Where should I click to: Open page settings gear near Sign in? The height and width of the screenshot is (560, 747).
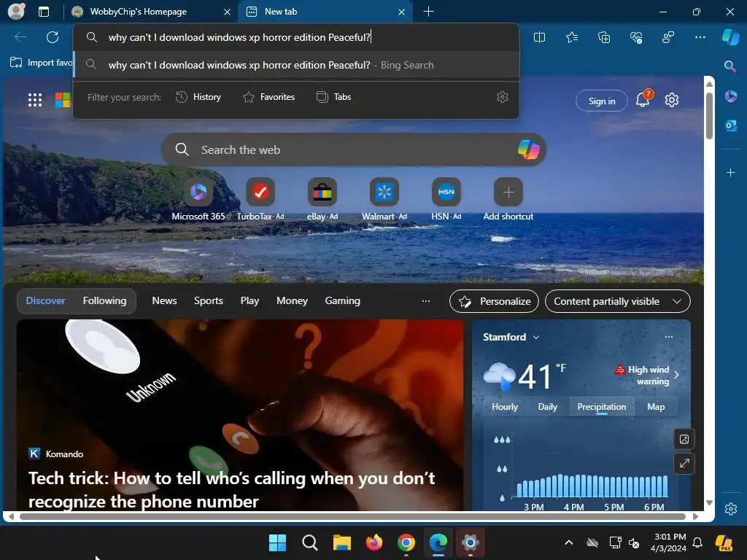pos(672,101)
